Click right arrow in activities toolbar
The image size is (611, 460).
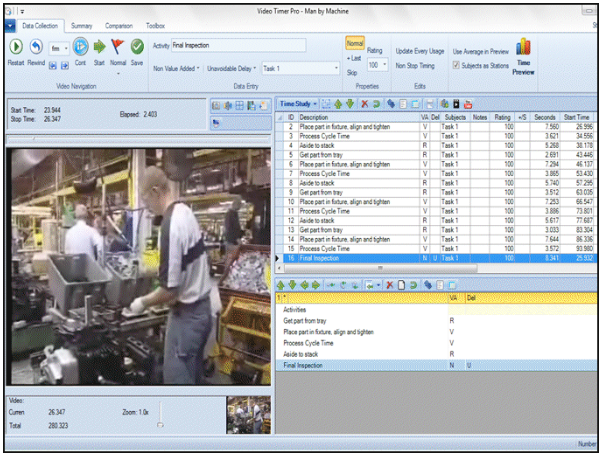click(x=316, y=285)
